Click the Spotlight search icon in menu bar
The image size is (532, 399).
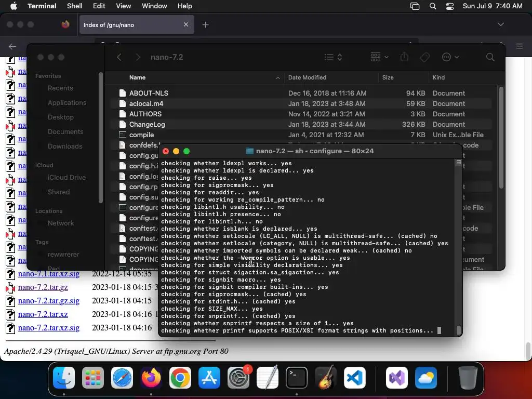coord(433,6)
